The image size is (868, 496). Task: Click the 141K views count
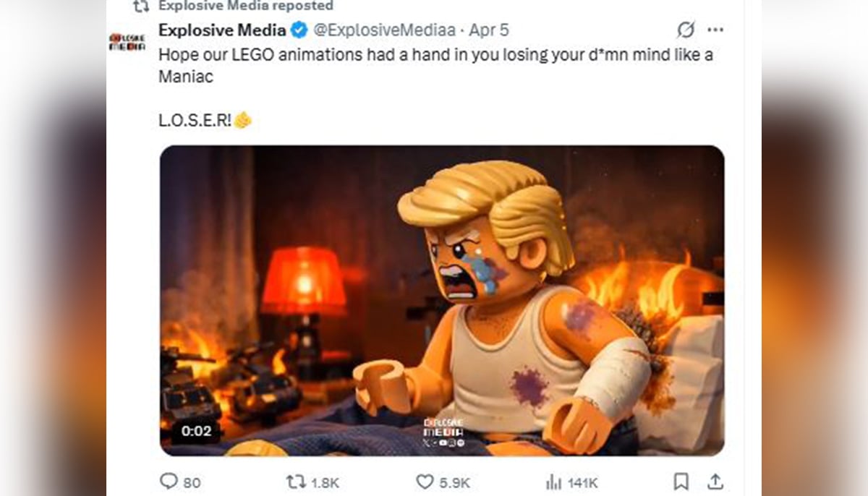click(582, 482)
